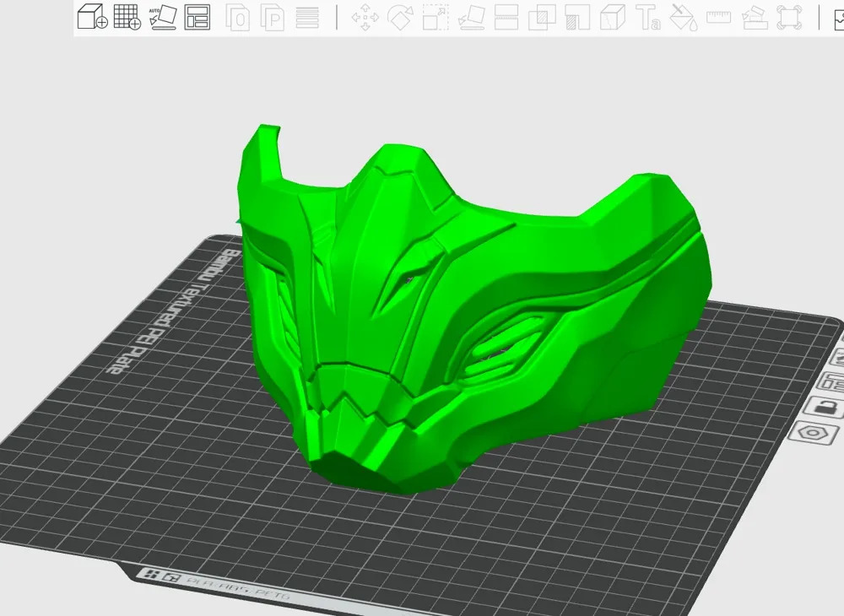Select the Scale tool
844x616 pixels.
tap(436, 17)
